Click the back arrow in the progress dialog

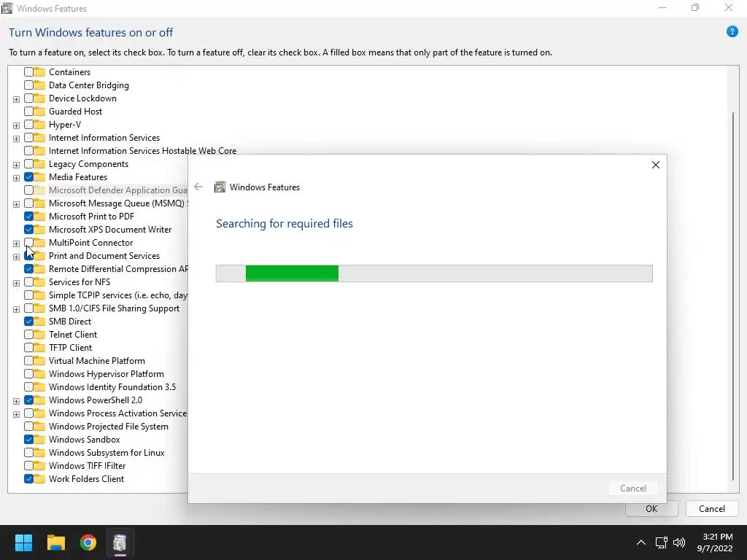pyautogui.click(x=198, y=187)
